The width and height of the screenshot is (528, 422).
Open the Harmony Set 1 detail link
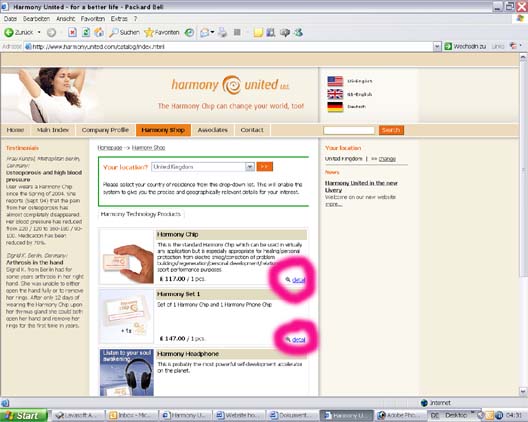coord(298,339)
